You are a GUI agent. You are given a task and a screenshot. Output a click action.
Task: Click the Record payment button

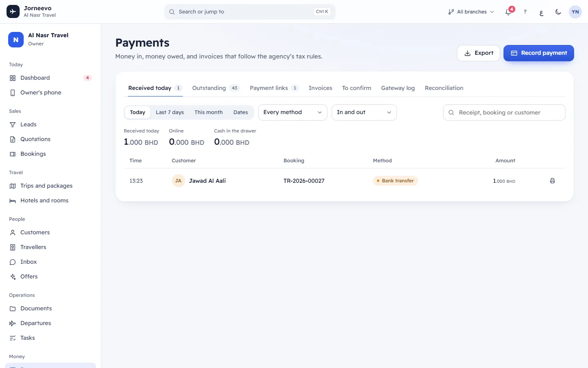coord(539,53)
